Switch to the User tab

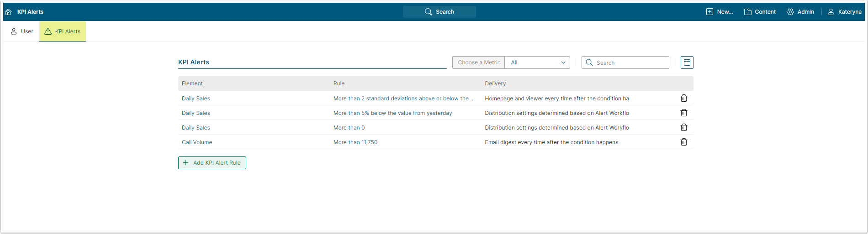(22, 31)
